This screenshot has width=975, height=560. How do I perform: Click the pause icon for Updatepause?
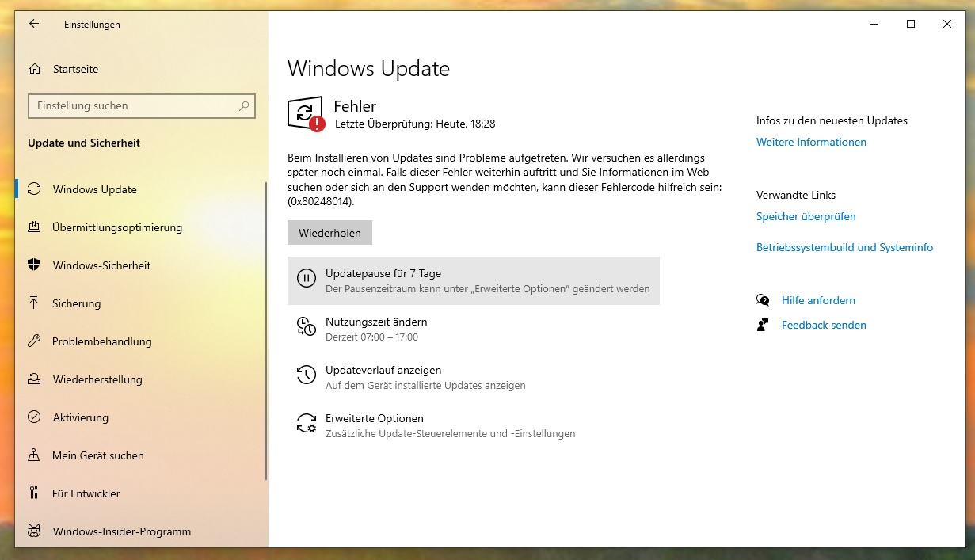306,278
